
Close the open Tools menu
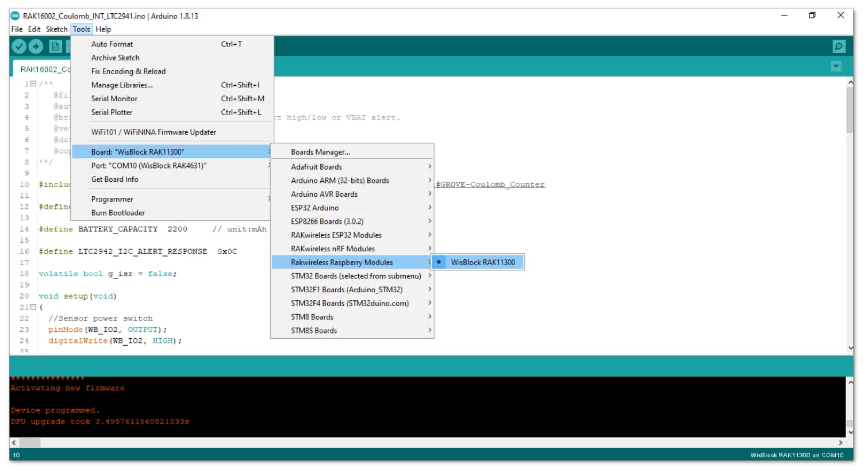(81, 29)
